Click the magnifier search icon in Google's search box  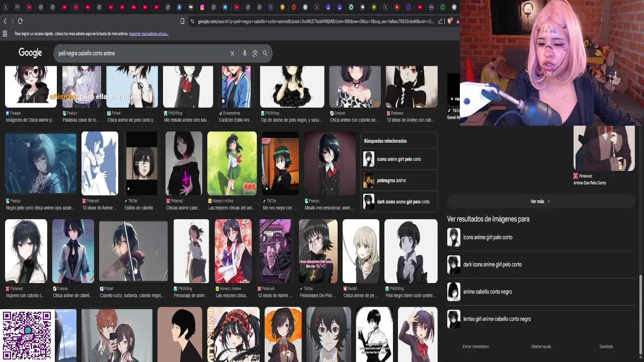point(265,53)
